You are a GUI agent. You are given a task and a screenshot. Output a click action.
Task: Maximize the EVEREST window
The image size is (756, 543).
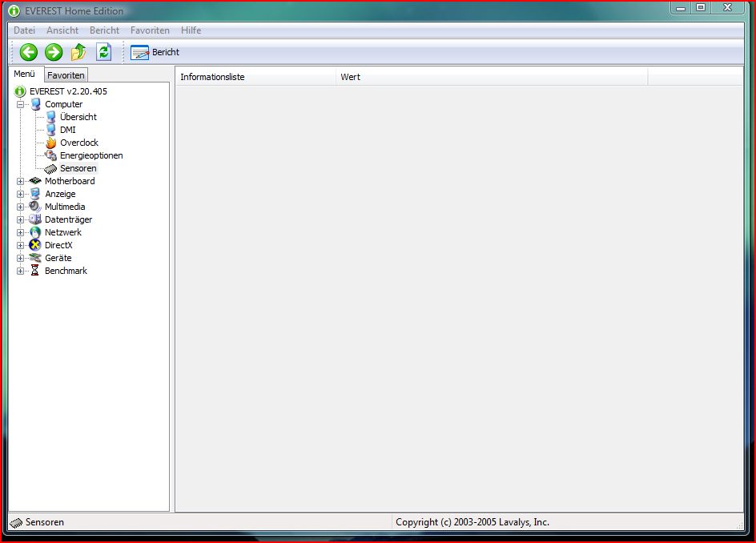(x=701, y=8)
